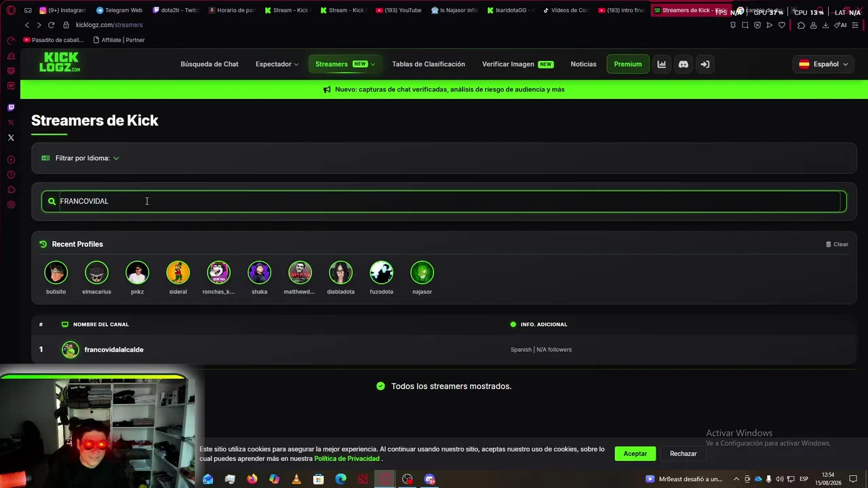Open the Español language selector
The height and width of the screenshot is (488, 868).
pos(823,64)
